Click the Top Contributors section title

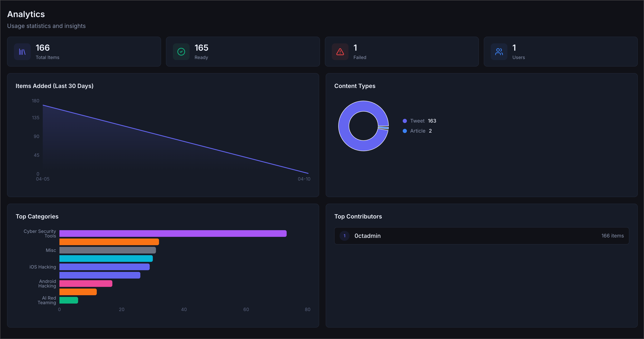[x=358, y=216]
